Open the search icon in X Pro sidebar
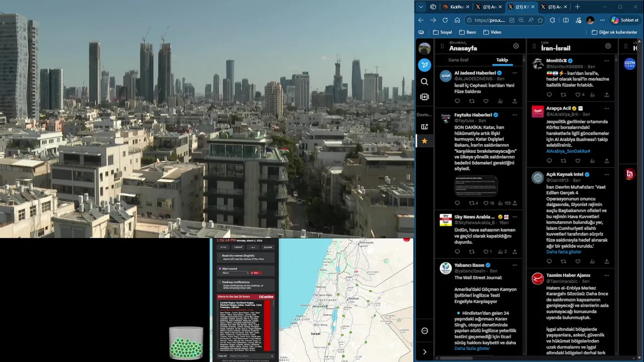 [x=425, y=81]
